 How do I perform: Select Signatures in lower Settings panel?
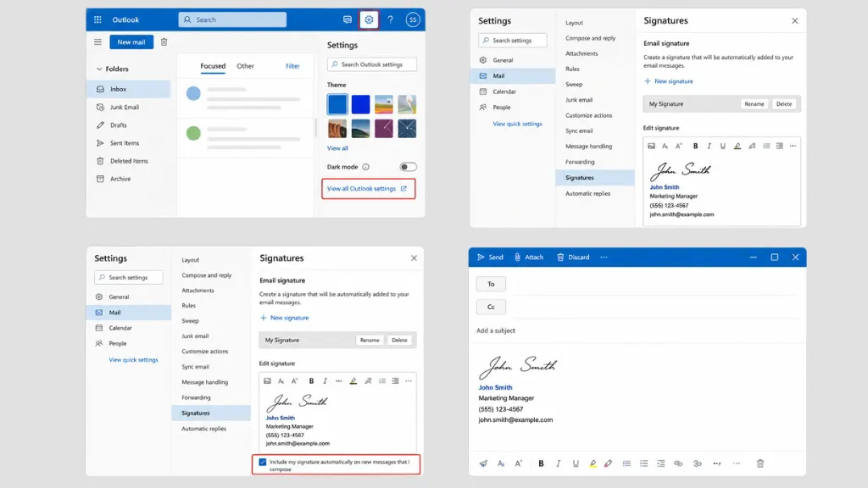point(211,413)
